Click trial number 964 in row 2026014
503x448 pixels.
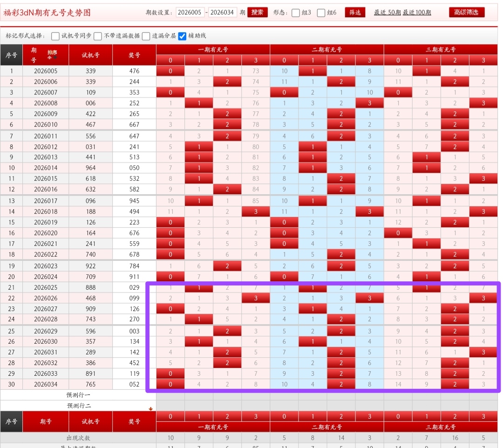click(90, 168)
